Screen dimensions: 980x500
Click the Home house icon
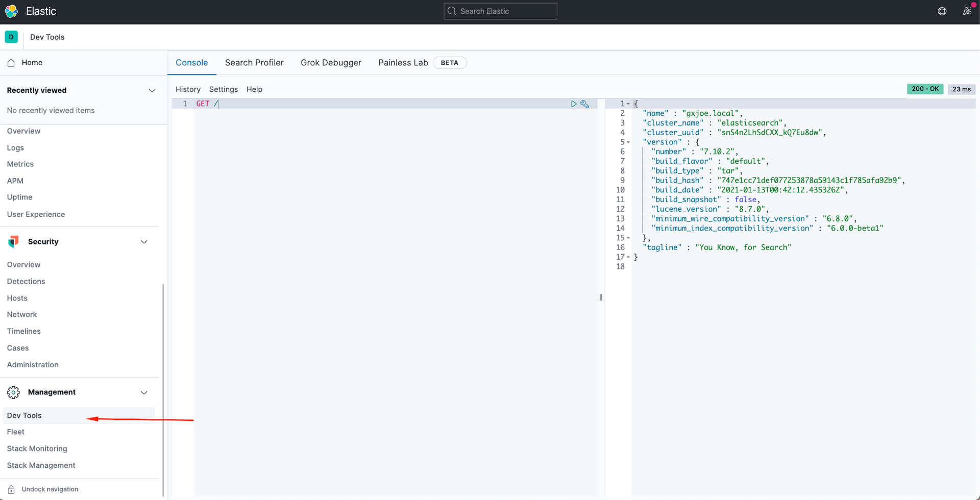11,63
